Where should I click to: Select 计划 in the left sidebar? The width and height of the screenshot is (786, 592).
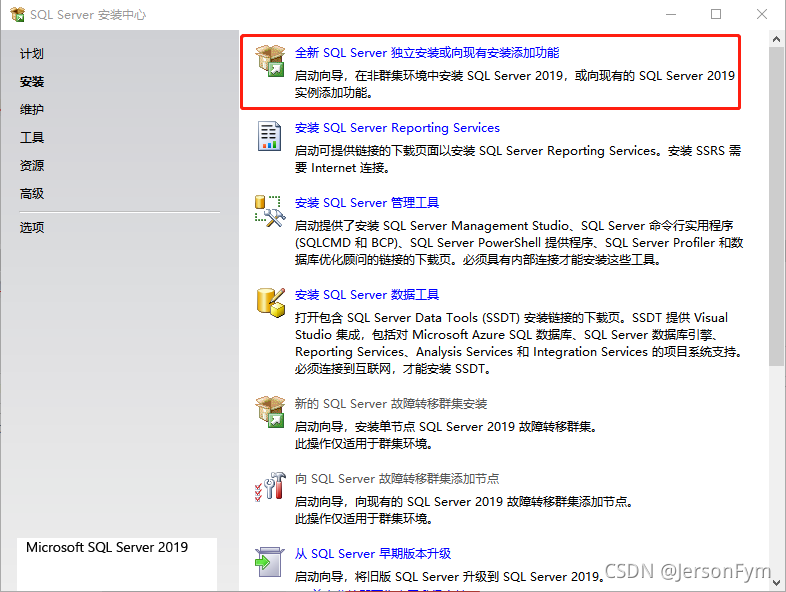coord(32,54)
